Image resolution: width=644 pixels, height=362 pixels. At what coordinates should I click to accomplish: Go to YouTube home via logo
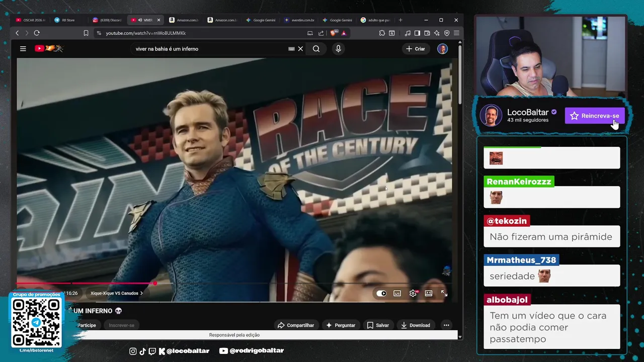coord(49,49)
